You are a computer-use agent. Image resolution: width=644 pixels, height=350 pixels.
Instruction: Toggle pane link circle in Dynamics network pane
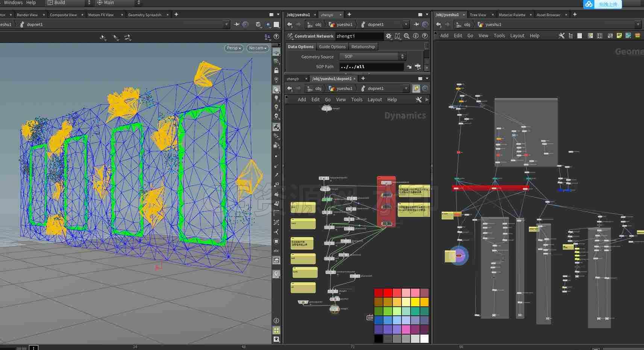[425, 88]
